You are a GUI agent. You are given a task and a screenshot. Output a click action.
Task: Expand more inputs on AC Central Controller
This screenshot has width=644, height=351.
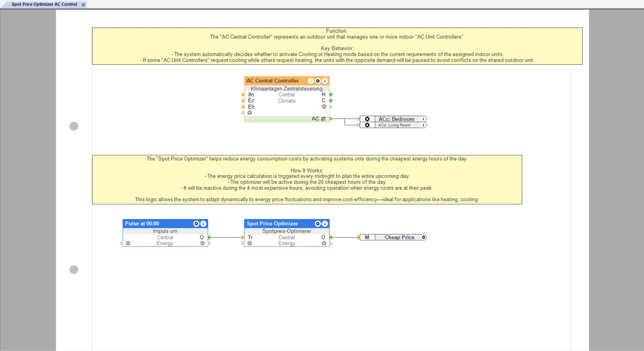click(x=250, y=113)
